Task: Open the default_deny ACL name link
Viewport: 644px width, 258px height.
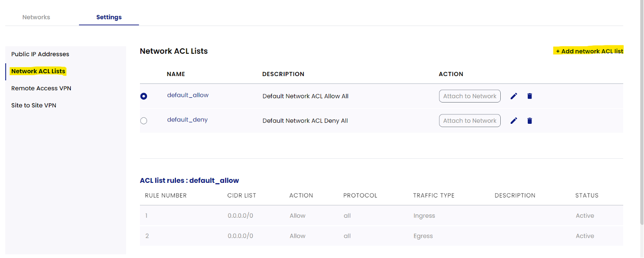Action: (x=187, y=120)
